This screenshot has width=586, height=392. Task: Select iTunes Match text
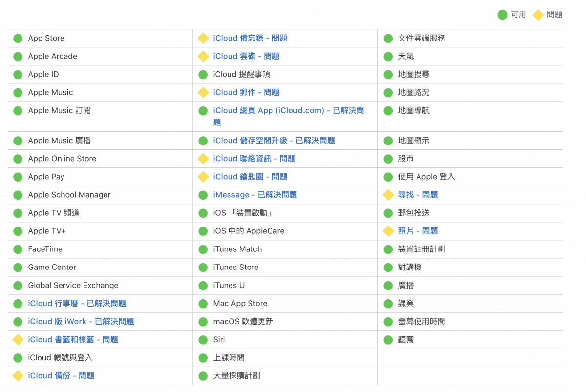pos(237,249)
